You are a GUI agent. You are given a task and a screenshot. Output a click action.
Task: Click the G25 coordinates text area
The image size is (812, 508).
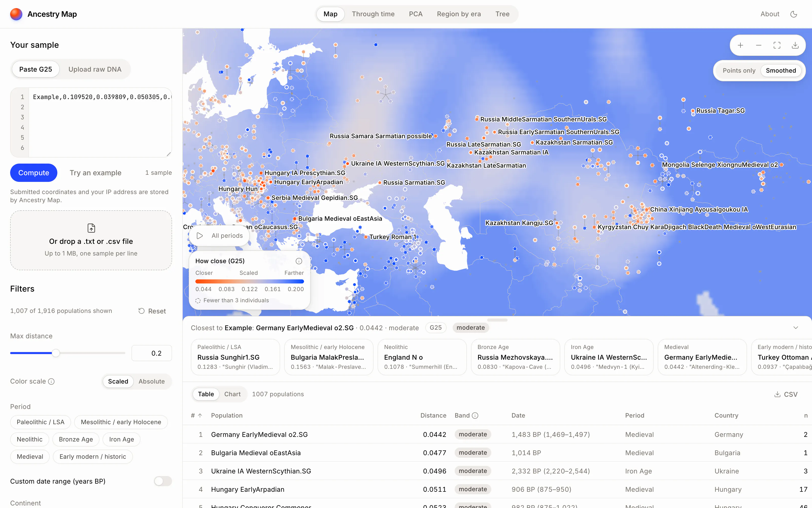[100, 122]
